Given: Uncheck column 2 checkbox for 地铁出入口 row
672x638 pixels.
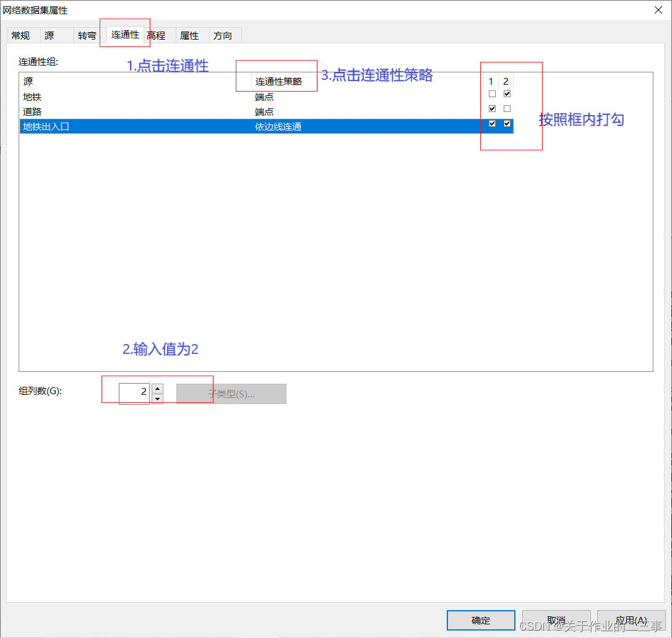Looking at the screenshot, I should coord(507,124).
